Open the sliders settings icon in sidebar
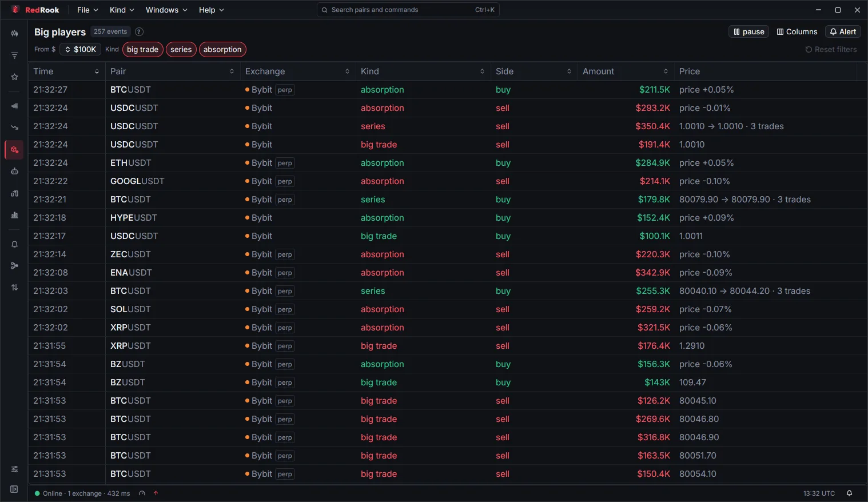 pos(14,469)
